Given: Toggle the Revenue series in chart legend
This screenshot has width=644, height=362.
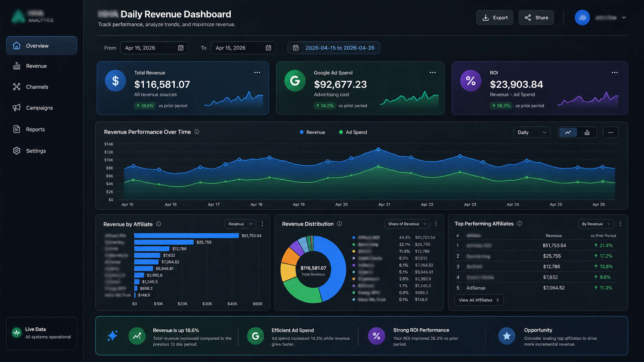Looking at the screenshot, I should point(312,132).
